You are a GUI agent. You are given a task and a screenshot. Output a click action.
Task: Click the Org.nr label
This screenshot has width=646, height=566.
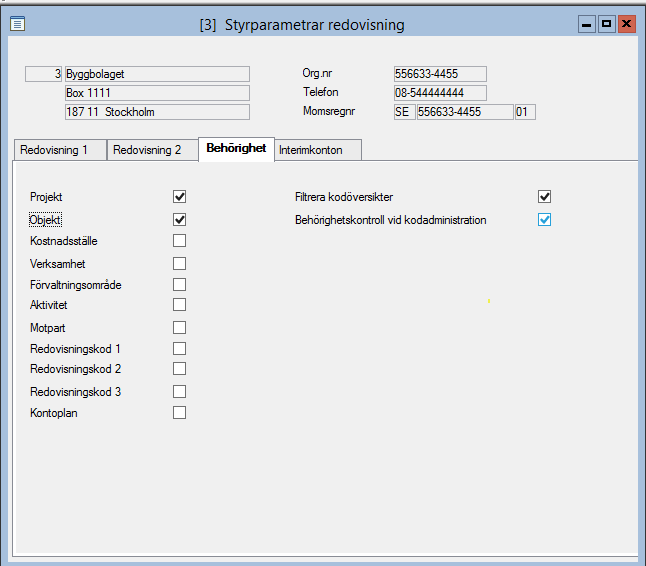tap(317, 73)
